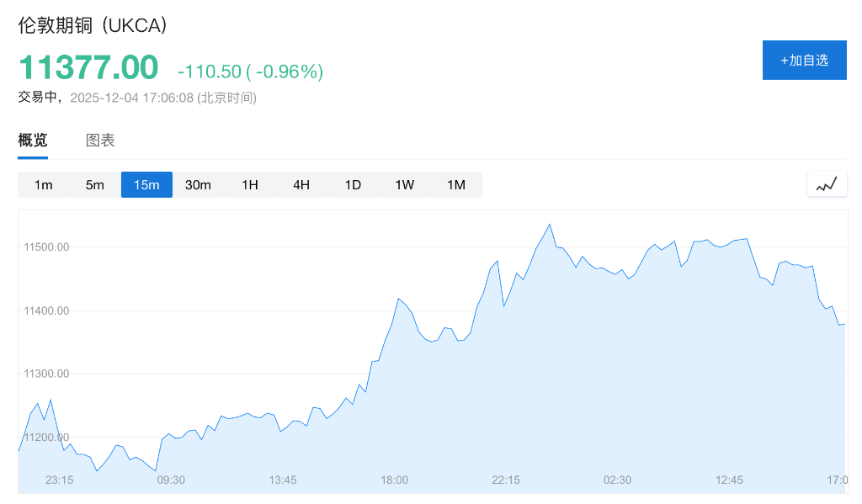Click the 11400.00 price axis label
The image size is (862, 504).
[47, 310]
